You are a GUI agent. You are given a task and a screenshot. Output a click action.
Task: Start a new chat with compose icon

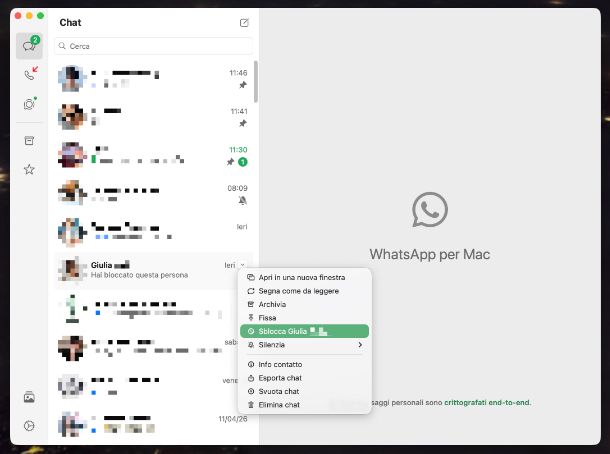[x=244, y=23]
